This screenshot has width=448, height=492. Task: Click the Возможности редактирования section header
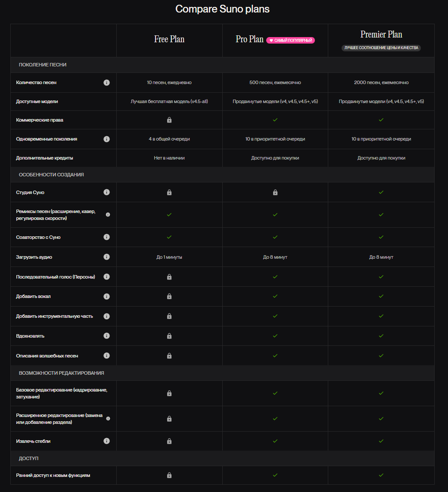click(61, 373)
